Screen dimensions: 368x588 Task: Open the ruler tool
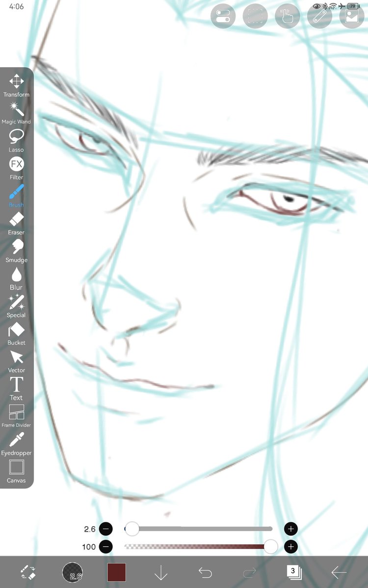[319, 16]
